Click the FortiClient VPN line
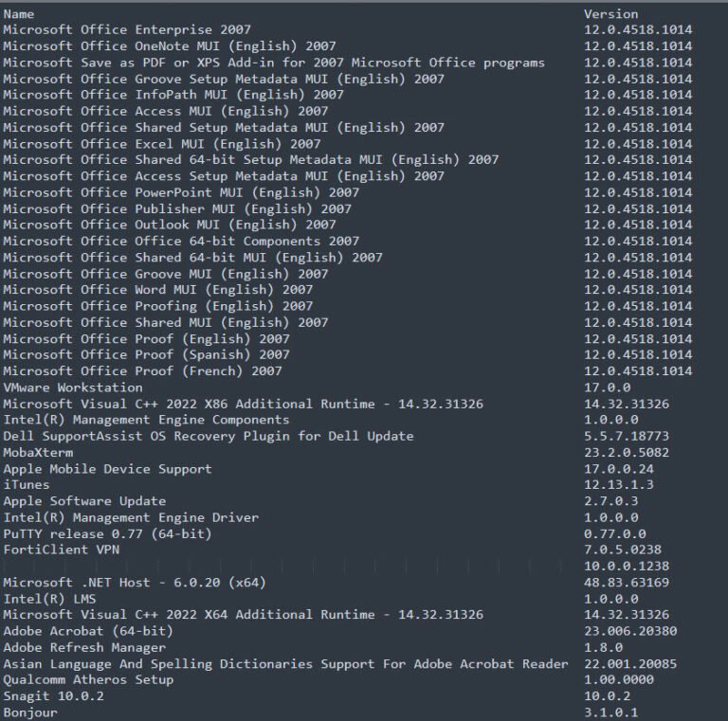The image size is (728, 721). (x=62, y=550)
